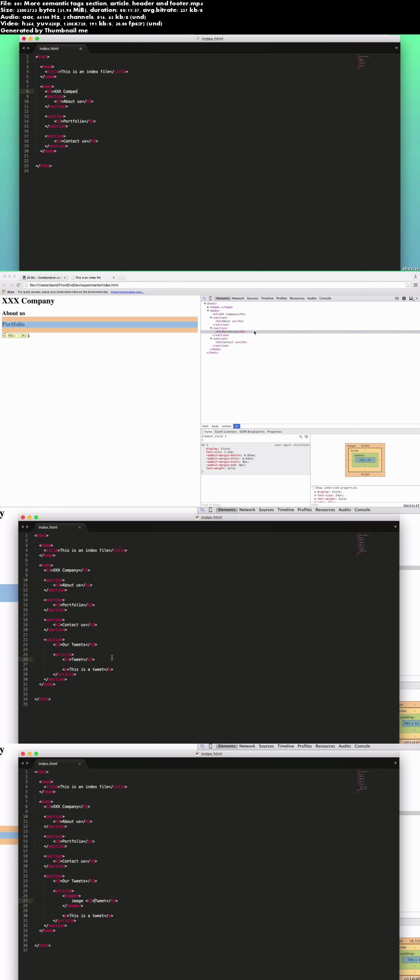Click unsaved dot on index.html tab, first frame
Image resolution: width=420 pixels, height=980 pixels.
(80, 48)
